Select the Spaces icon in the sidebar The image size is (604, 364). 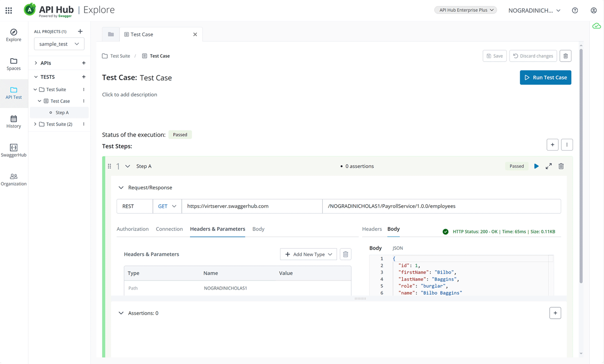(14, 64)
